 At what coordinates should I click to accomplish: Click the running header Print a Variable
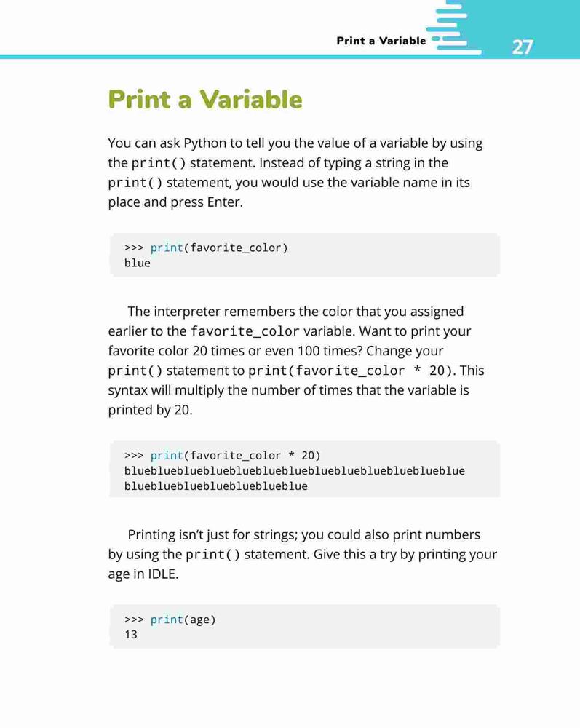click(381, 41)
